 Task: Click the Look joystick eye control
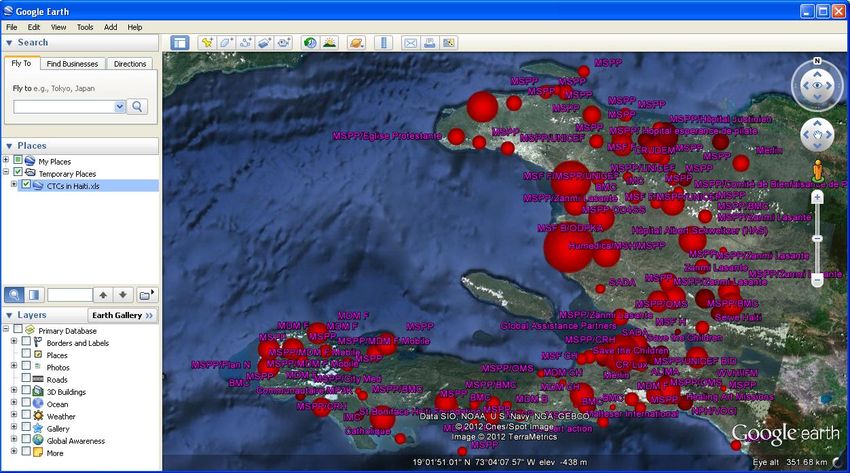[x=817, y=86]
